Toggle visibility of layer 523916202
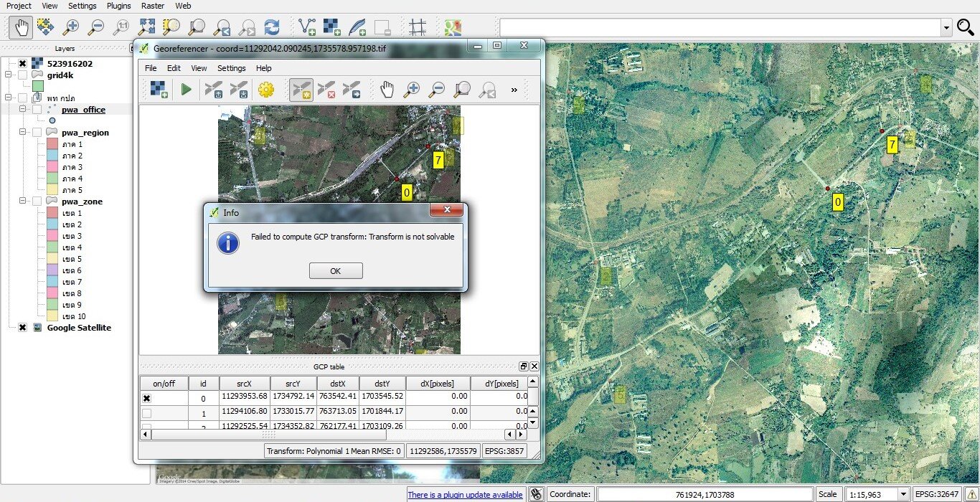Image resolution: width=980 pixels, height=502 pixels. 22,64
